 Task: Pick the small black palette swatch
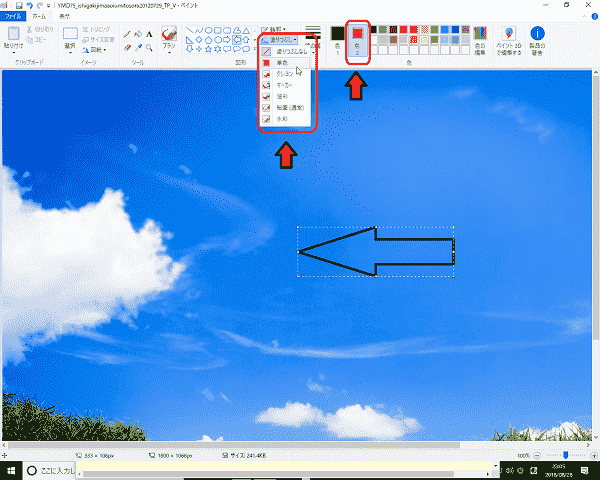click(373, 29)
